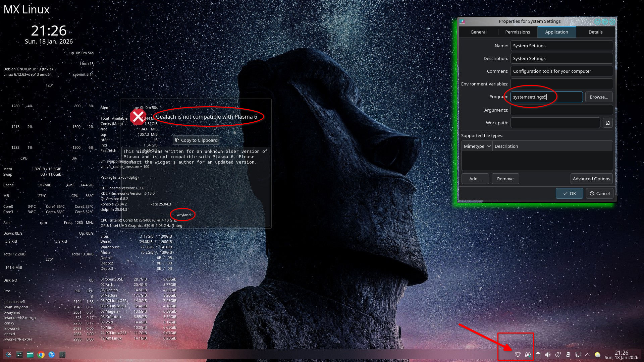Image resolution: width=644 pixels, height=362 pixels.
Task: Expand hidden system tray icons arrow
Action: click(x=588, y=355)
